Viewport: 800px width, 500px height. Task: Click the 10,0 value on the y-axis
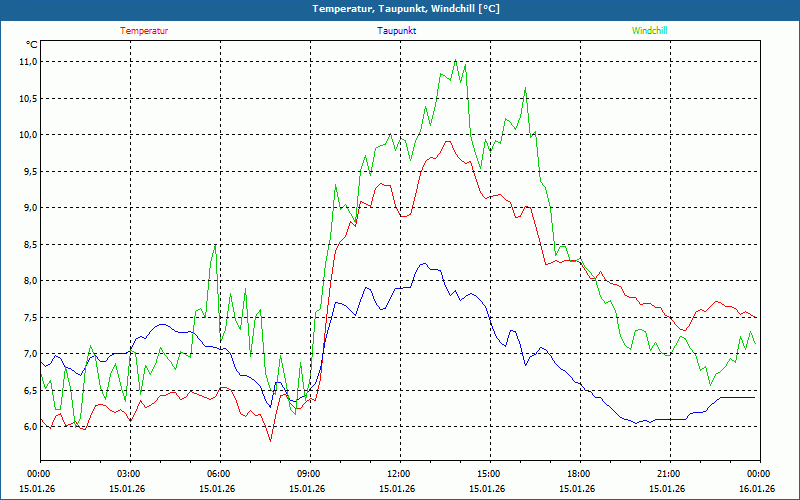click(x=28, y=135)
